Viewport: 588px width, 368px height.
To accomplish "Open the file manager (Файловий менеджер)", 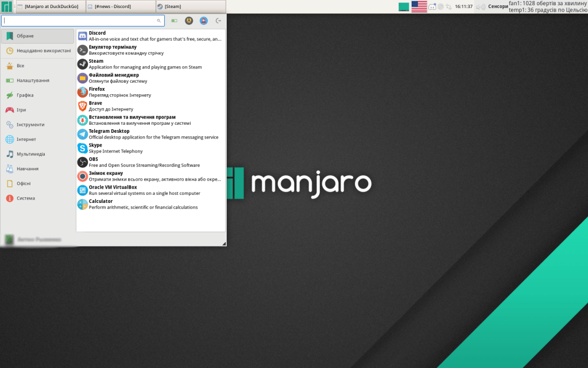I will 150,78.
